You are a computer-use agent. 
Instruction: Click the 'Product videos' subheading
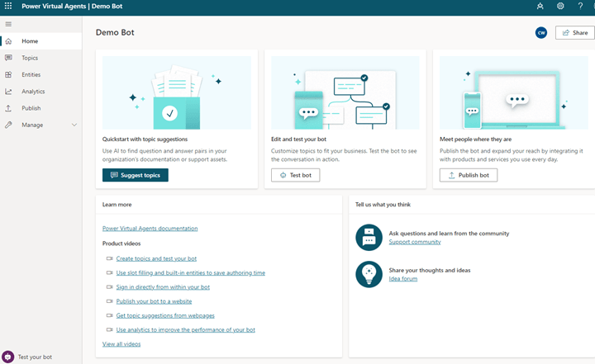pos(121,243)
